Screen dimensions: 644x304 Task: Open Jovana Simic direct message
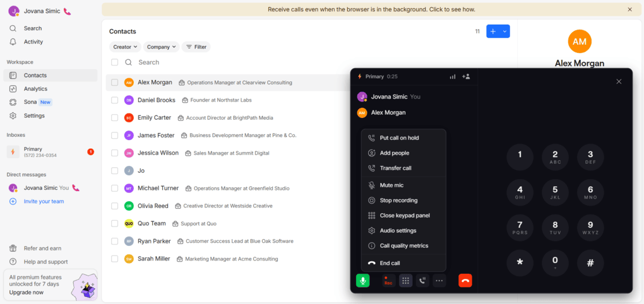click(x=45, y=188)
